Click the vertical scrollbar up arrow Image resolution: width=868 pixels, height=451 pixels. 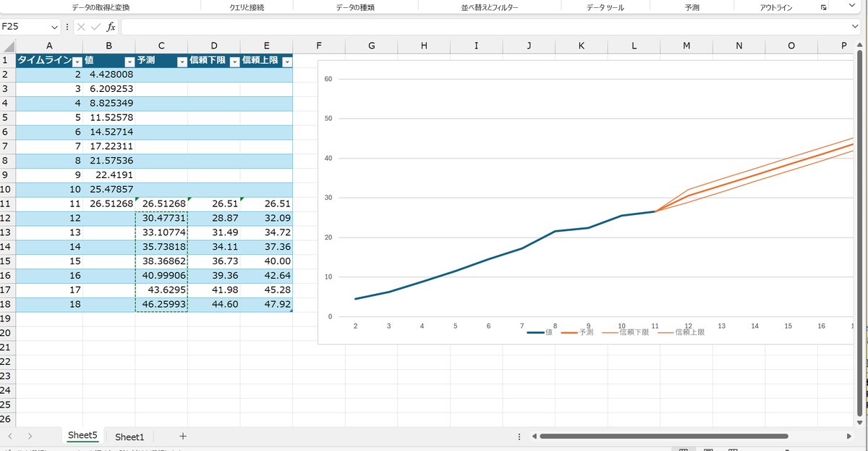click(859, 46)
